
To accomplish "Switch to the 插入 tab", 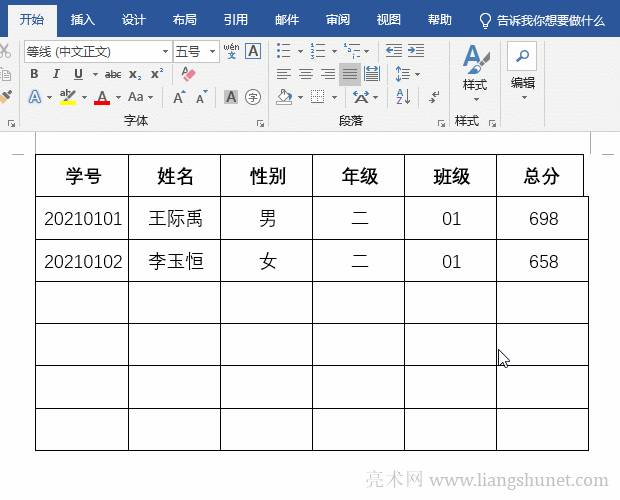I will click(83, 20).
